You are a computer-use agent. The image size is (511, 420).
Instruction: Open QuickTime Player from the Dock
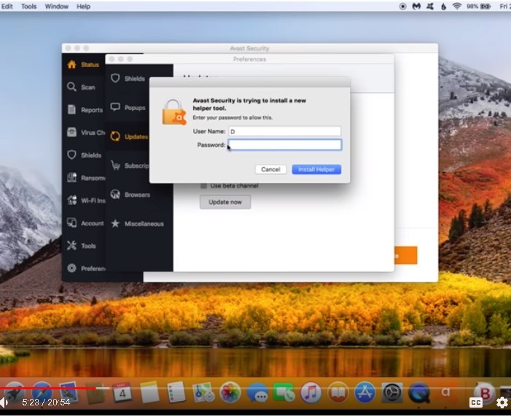[418, 392]
